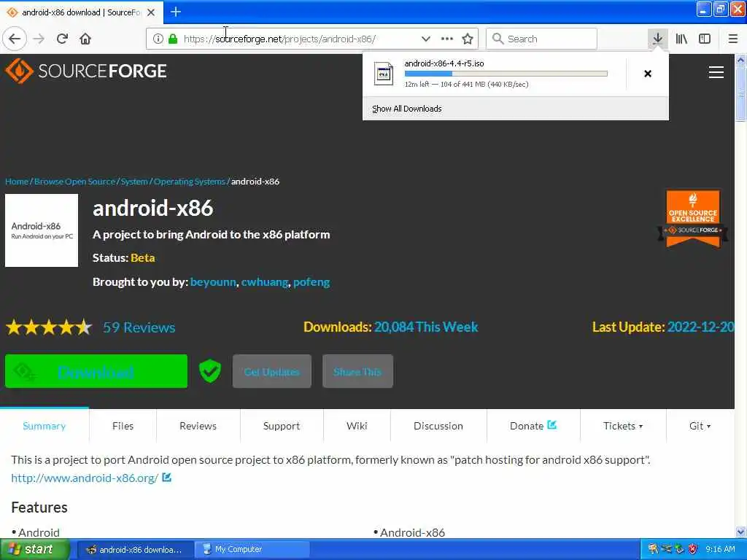This screenshot has height=560, width=747.
Task: Click the browser Forward arrow button
Action: (x=39, y=39)
